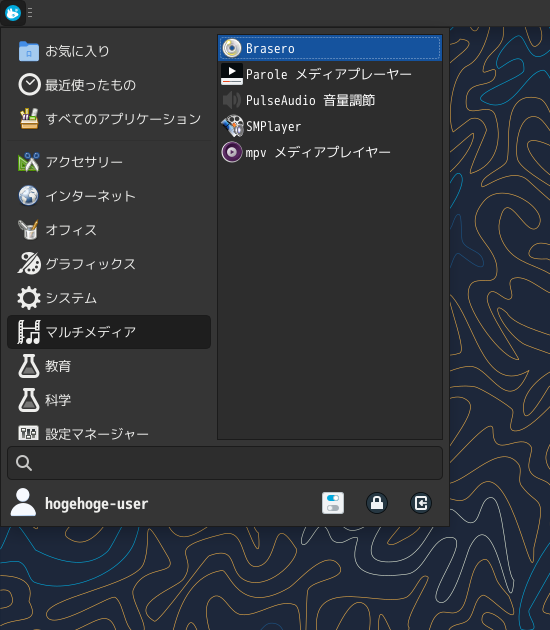This screenshot has height=630, width=550.
Task: Click the log out icon
Action: (x=421, y=503)
